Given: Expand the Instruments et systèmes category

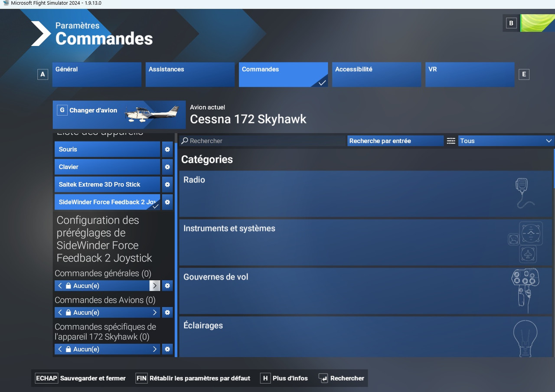Looking at the screenshot, I should point(366,242).
